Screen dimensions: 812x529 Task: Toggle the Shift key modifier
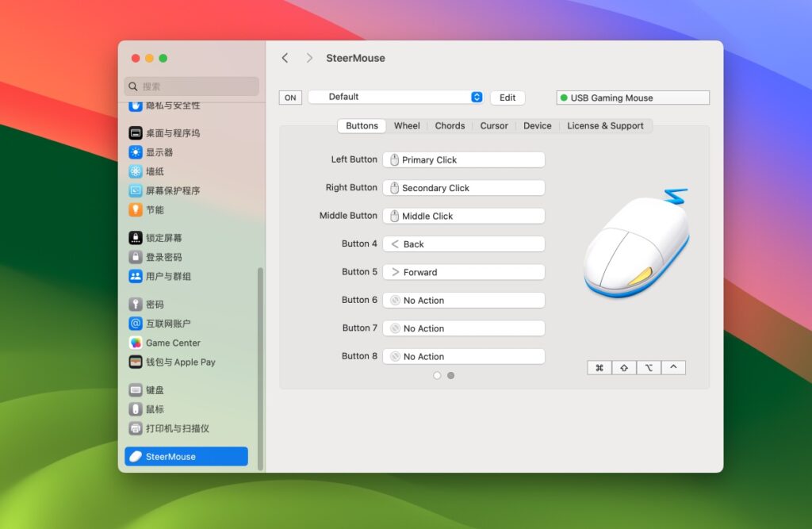[x=623, y=366]
